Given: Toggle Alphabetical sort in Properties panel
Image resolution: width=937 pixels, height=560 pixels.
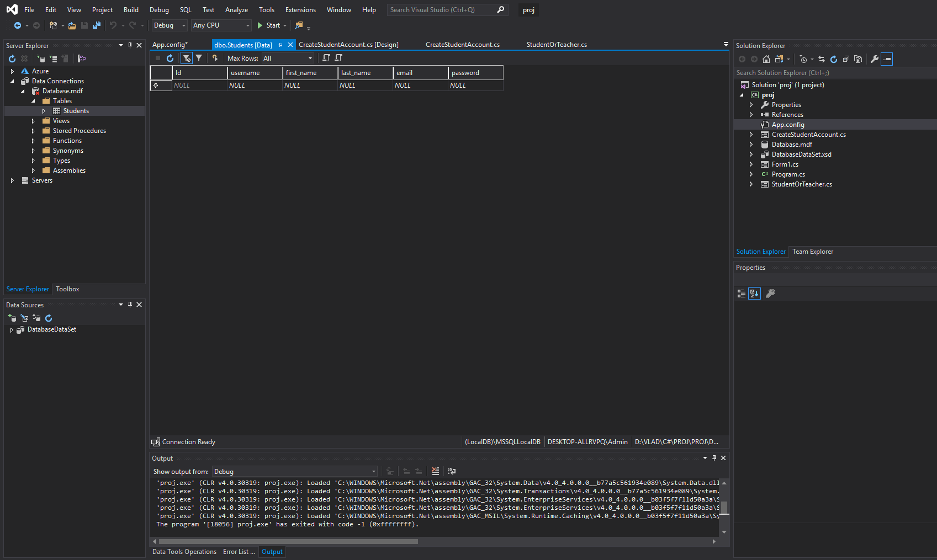Looking at the screenshot, I should tap(754, 294).
